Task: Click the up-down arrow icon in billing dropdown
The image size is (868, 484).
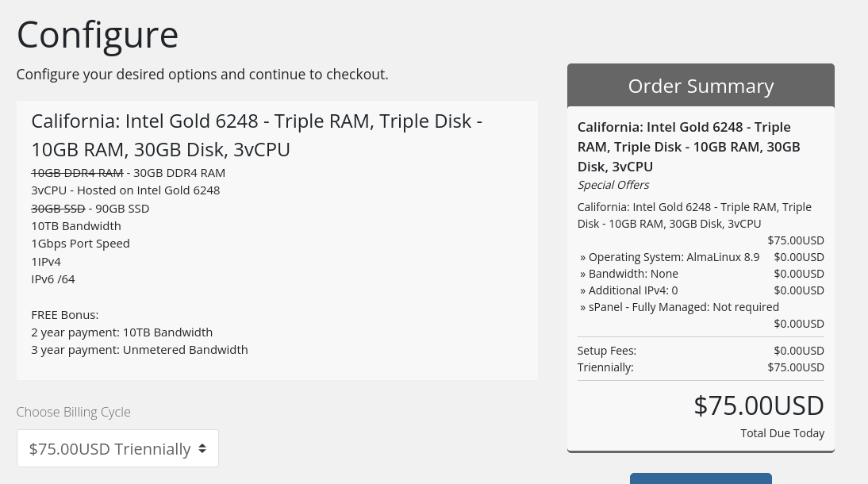Action: pos(202,448)
